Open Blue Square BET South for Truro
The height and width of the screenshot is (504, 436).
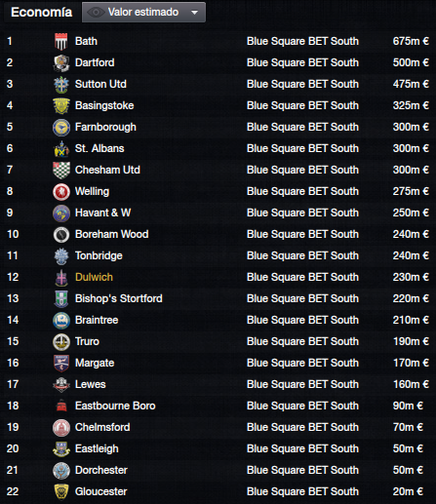coord(302,341)
